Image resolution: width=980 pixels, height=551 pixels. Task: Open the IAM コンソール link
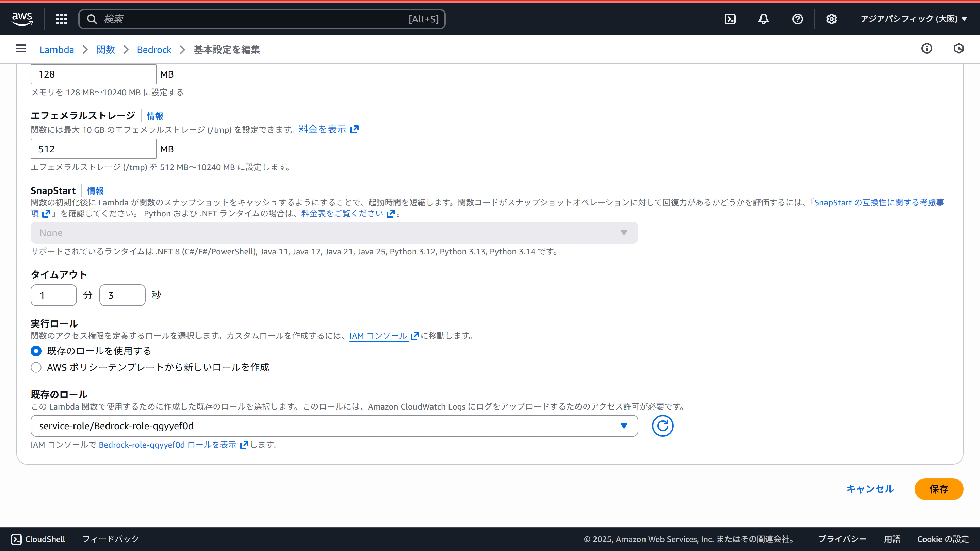click(x=378, y=336)
